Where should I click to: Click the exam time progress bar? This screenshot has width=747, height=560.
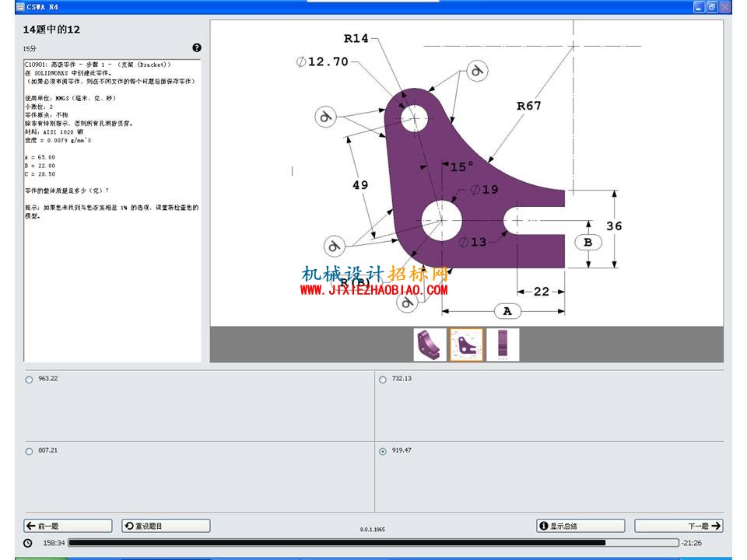pos(373,542)
